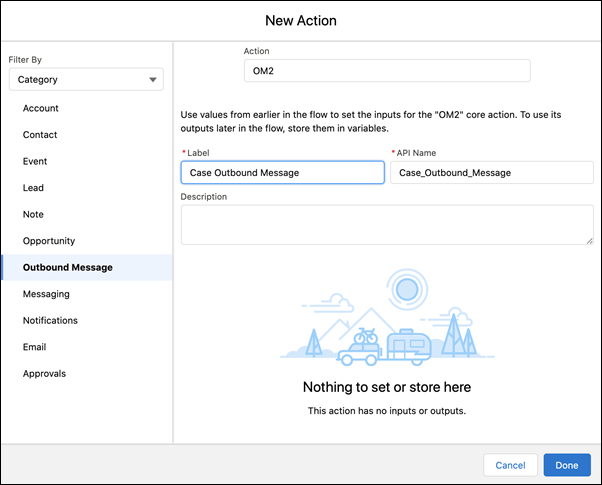
Task: Click the Done button
Action: [x=567, y=465]
